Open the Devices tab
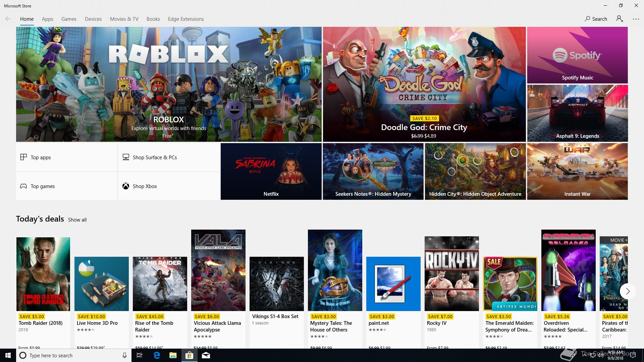Viewport: 644px width, 362px height. (x=93, y=19)
